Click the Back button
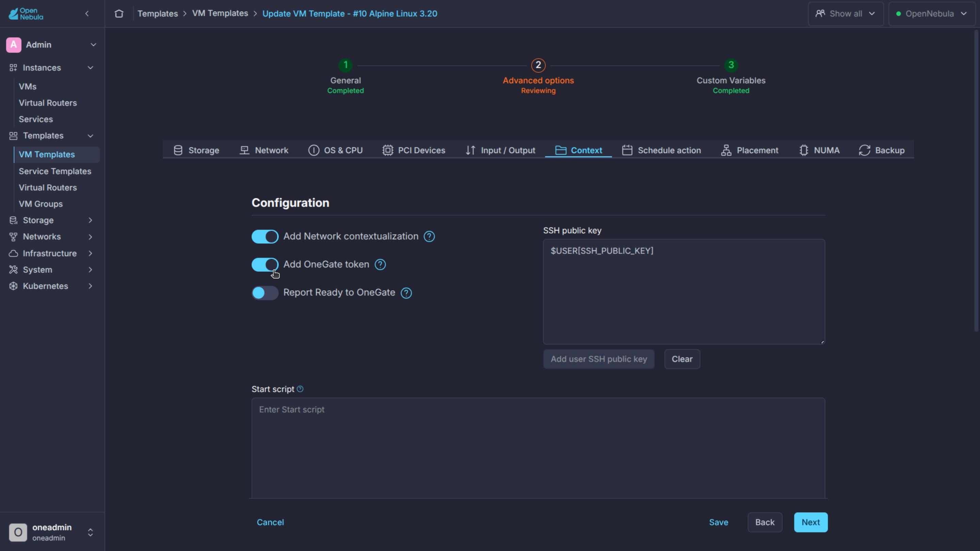Viewport: 980px width, 551px height. pyautogui.click(x=765, y=522)
